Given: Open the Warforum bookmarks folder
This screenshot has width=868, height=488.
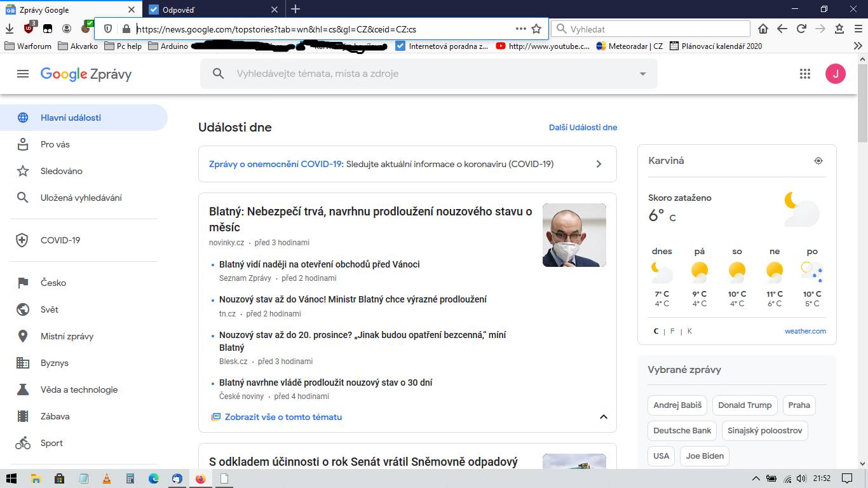Looking at the screenshot, I should (29, 46).
